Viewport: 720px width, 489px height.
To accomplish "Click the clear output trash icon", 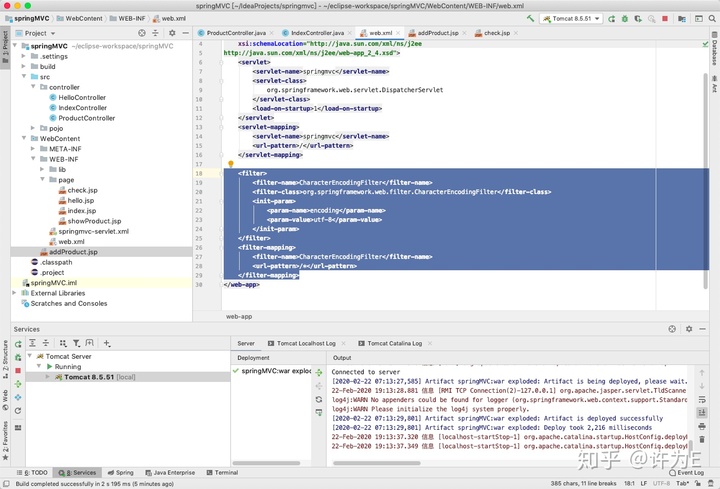I will tap(702, 439).
